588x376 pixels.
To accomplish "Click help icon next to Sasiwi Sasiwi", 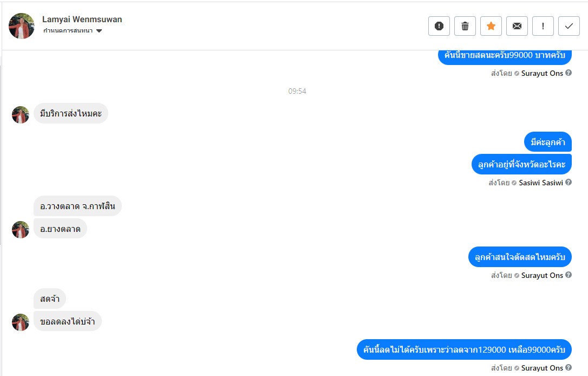I will [x=569, y=183].
